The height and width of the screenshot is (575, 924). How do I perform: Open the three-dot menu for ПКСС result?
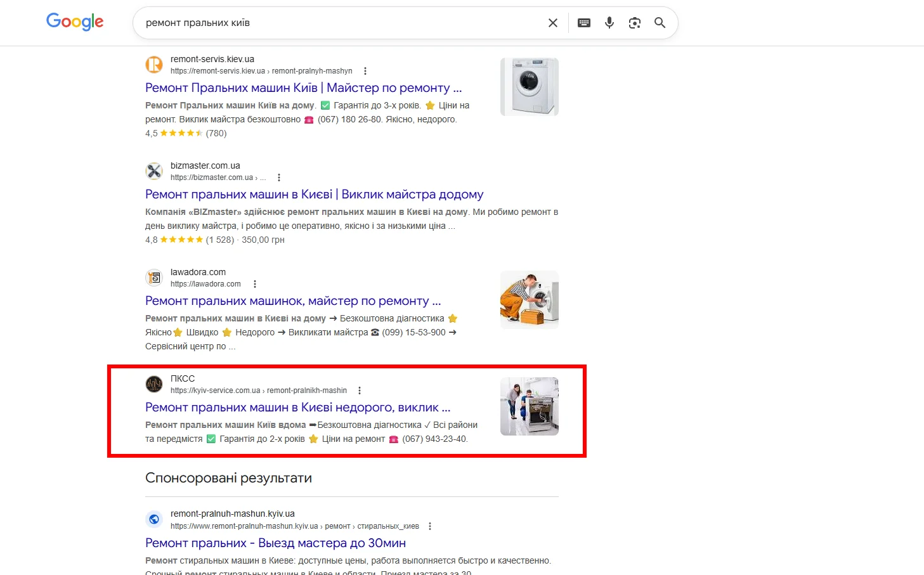tap(360, 390)
